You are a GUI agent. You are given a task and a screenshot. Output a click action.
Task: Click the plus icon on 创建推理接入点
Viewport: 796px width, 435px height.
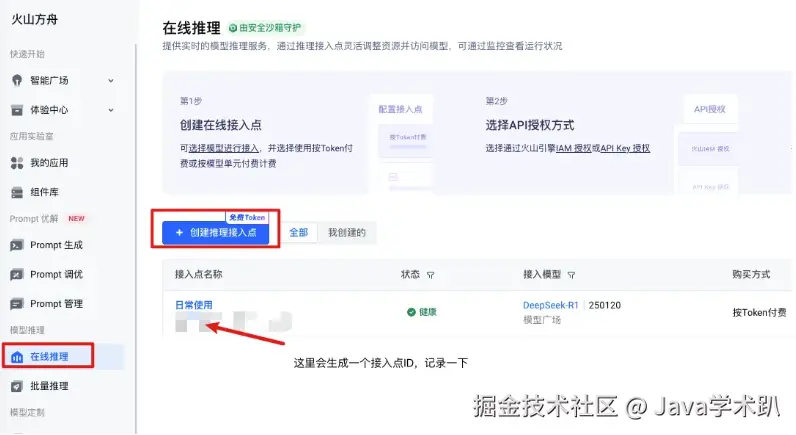[179, 232]
